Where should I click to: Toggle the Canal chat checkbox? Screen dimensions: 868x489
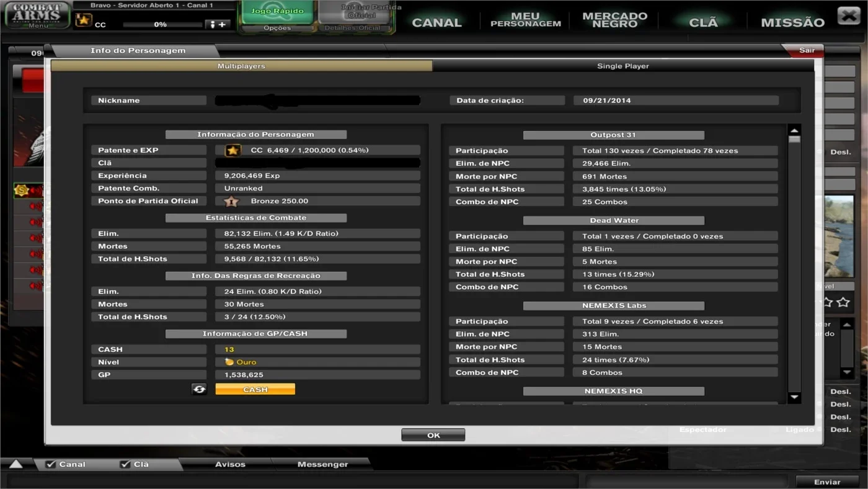point(51,464)
